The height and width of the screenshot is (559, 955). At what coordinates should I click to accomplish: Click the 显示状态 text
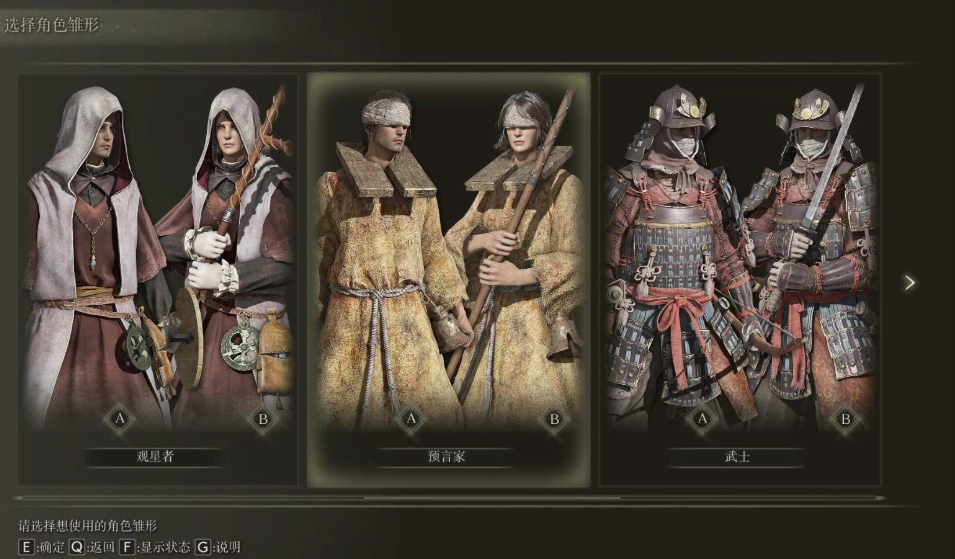(x=165, y=547)
